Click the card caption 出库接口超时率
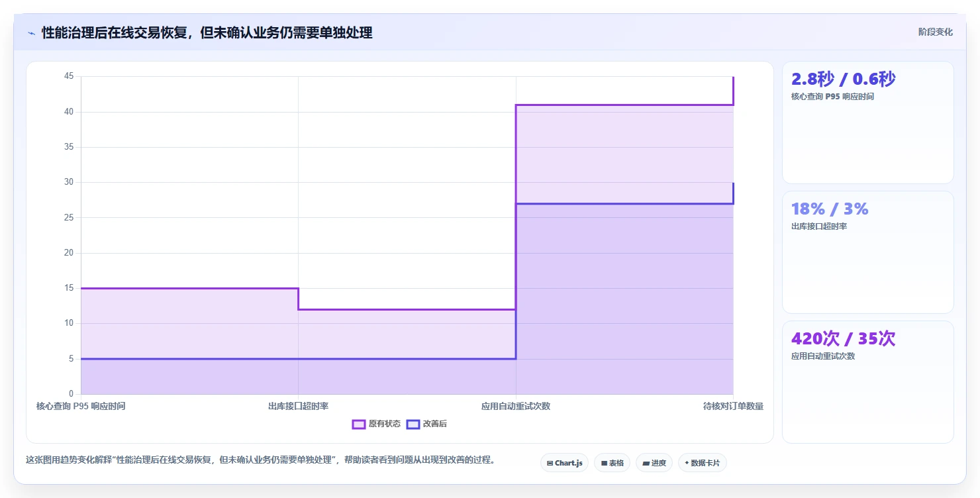Screen dimensions: 980x498 coord(819,226)
